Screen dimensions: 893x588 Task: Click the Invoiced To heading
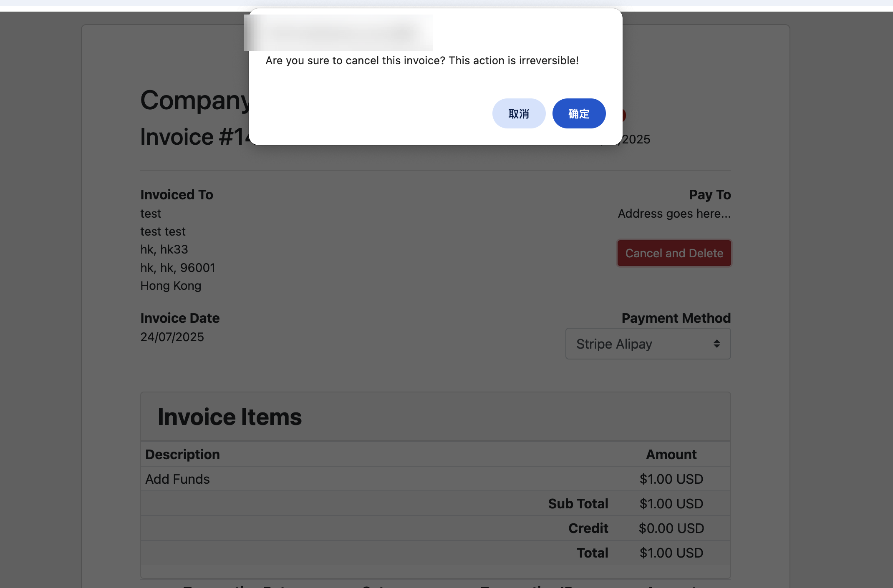pos(177,194)
